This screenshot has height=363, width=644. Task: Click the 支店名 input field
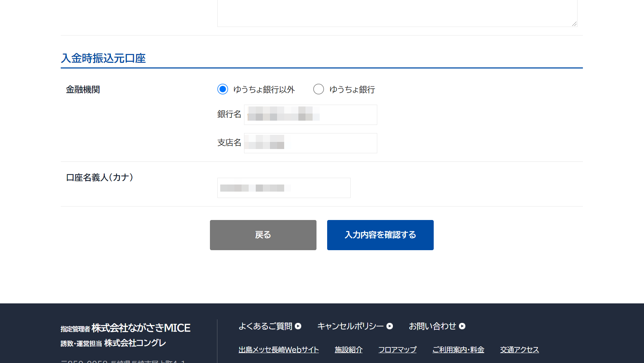coord(310,143)
